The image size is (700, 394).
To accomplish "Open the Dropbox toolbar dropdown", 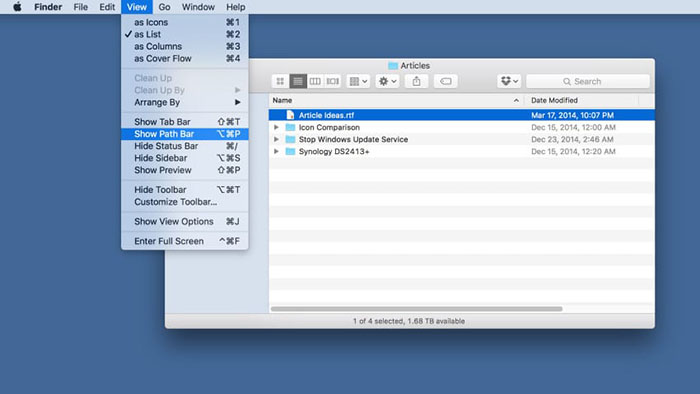I will tap(509, 81).
